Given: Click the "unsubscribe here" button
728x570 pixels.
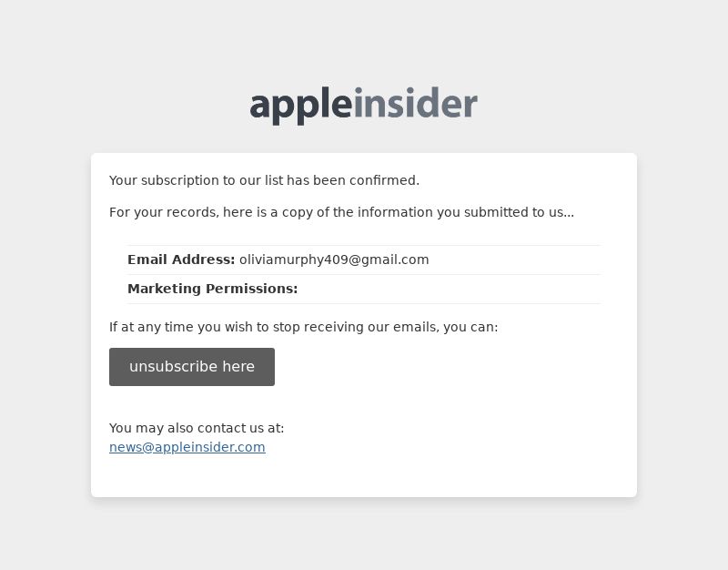Looking at the screenshot, I should [192, 367].
